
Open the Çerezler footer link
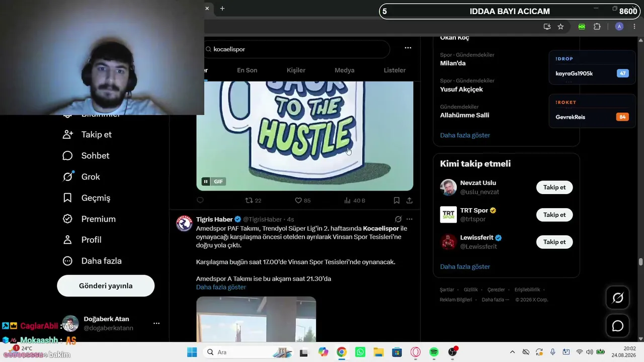tap(496, 290)
